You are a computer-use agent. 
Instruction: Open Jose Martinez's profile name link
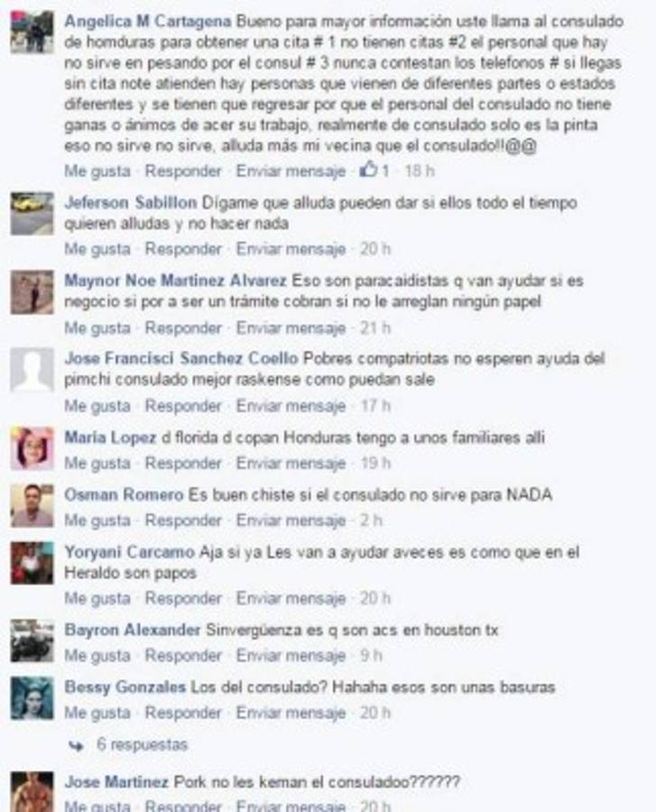point(116,781)
